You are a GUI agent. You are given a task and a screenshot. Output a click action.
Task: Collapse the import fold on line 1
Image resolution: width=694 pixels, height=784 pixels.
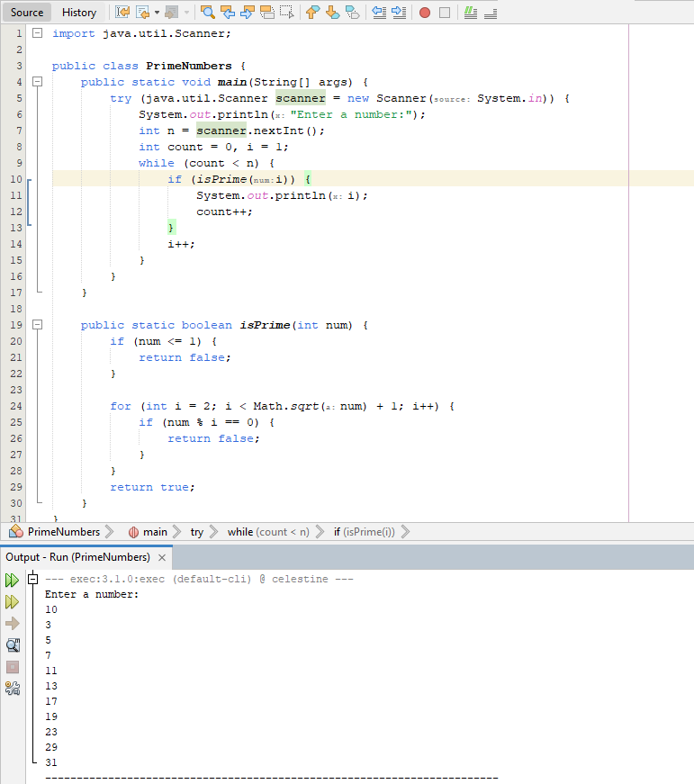(x=38, y=33)
